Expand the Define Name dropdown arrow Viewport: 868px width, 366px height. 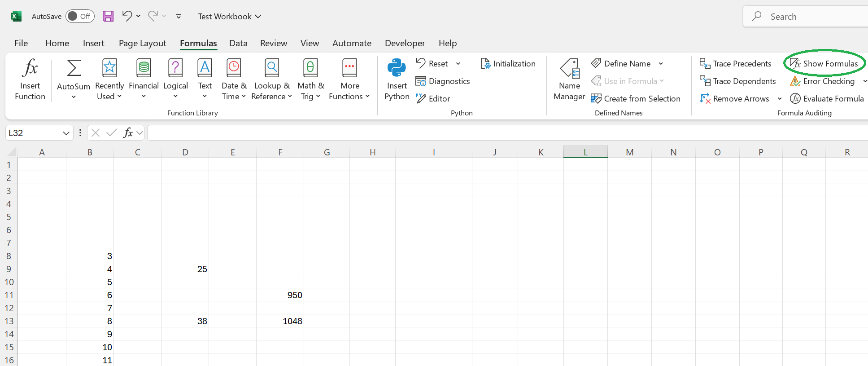pyautogui.click(x=661, y=64)
